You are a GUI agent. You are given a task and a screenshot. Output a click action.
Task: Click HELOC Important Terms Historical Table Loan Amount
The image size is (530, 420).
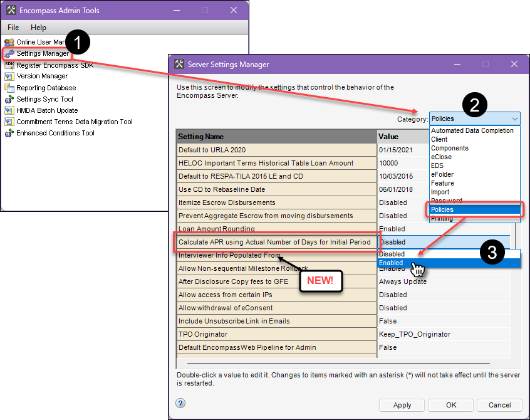click(277, 163)
